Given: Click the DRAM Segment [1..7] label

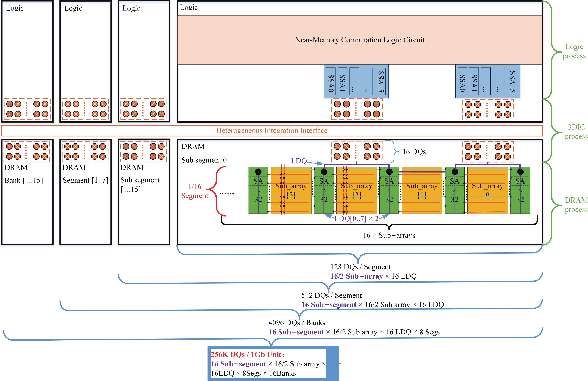Looking at the screenshot, I should (x=85, y=180).
